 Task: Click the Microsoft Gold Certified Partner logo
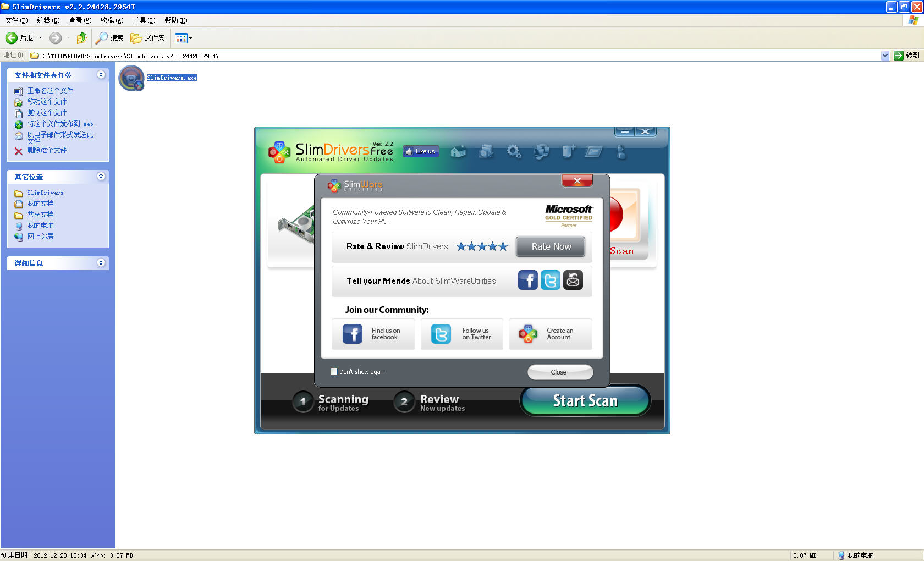coord(569,216)
